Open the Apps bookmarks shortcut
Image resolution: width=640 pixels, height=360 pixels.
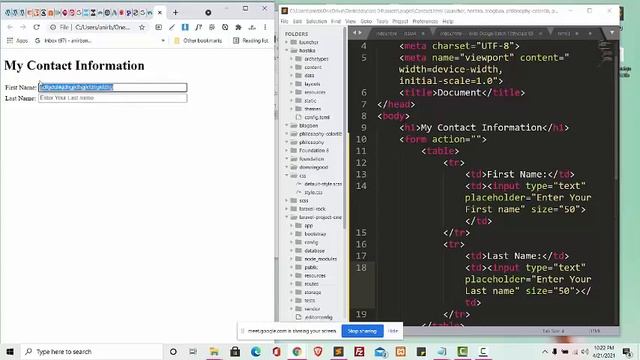(x=17, y=40)
